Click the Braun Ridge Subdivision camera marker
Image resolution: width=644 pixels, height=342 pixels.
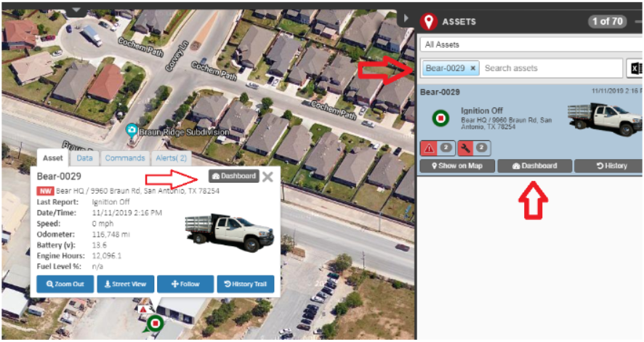tap(132, 131)
